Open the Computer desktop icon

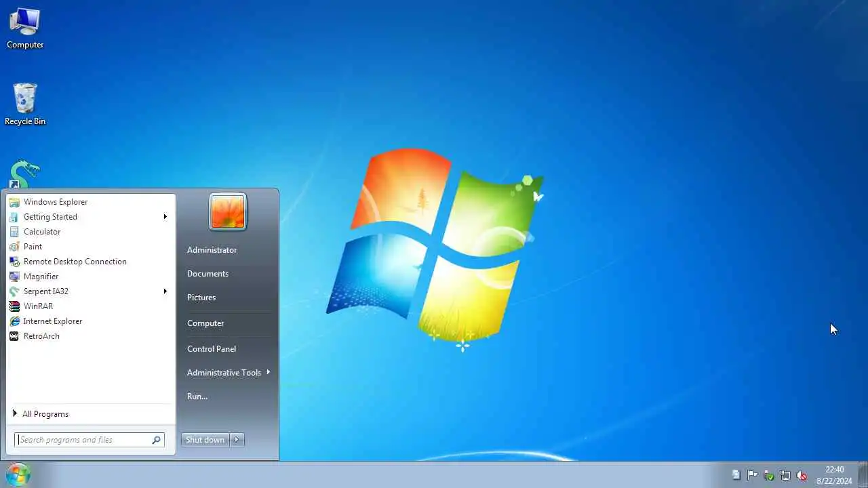[25, 28]
